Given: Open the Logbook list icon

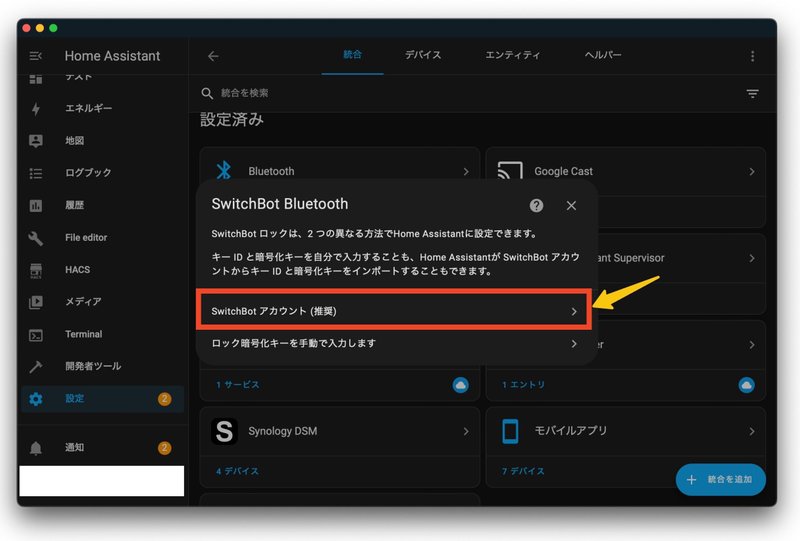Looking at the screenshot, I should coord(36,174).
